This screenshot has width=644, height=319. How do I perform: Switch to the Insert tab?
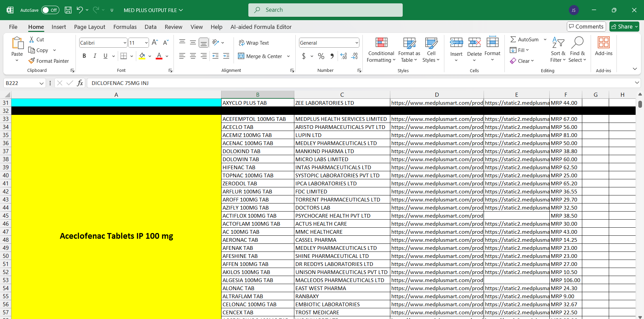coord(59,27)
